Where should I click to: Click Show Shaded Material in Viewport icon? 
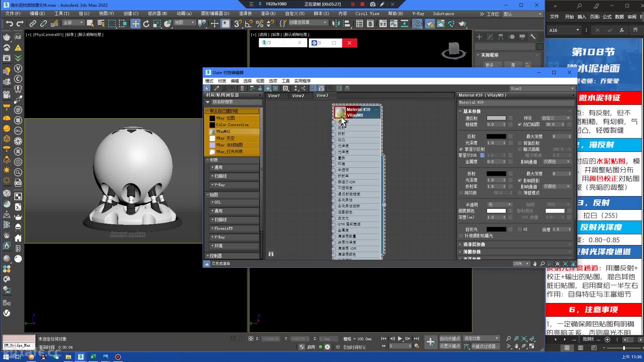click(x=268, y=88)
